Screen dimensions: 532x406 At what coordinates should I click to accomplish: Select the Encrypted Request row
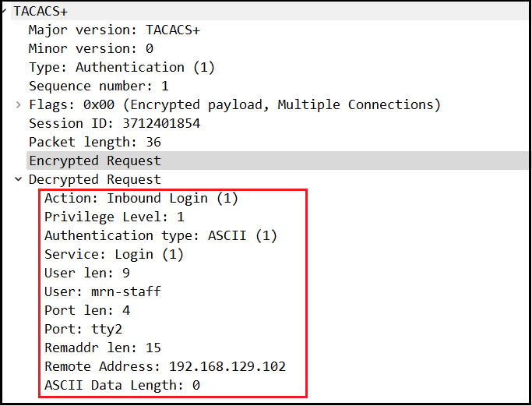tap(94, 161)
